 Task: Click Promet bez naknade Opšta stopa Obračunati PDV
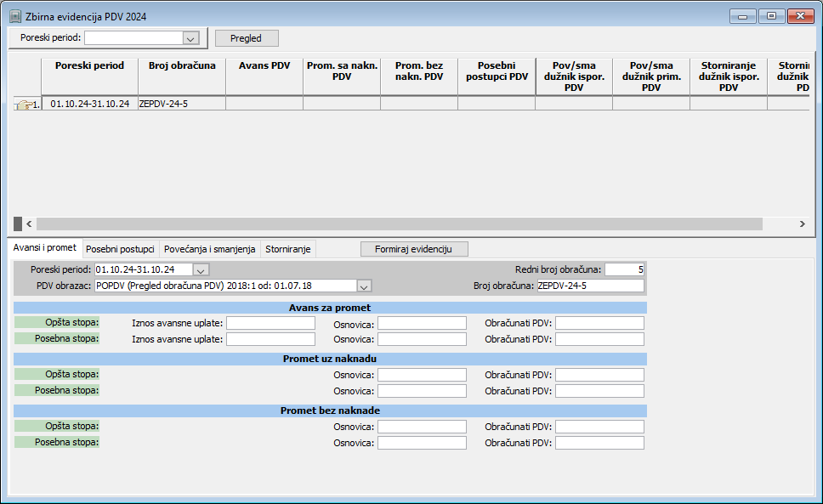[x=600, y=427]
